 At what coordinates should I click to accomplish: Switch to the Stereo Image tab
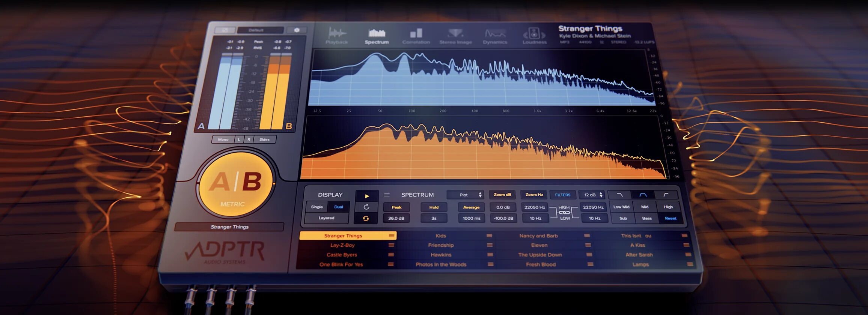click(x=455, y=36)
